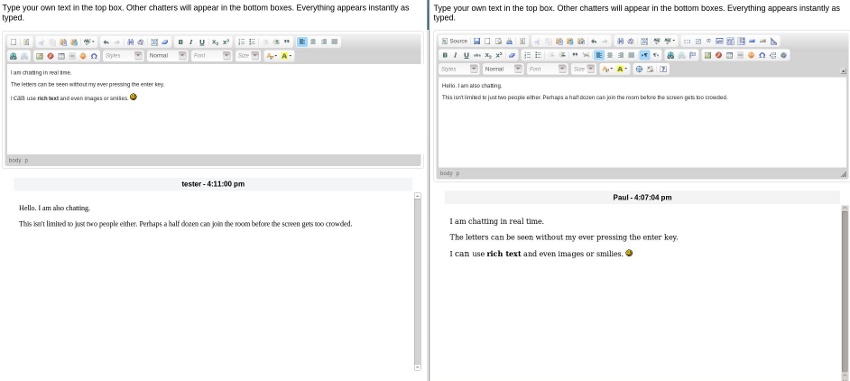Screen dimensions: 850x381
Task: Insert numbered list in left editor
Action: (241, 42)
